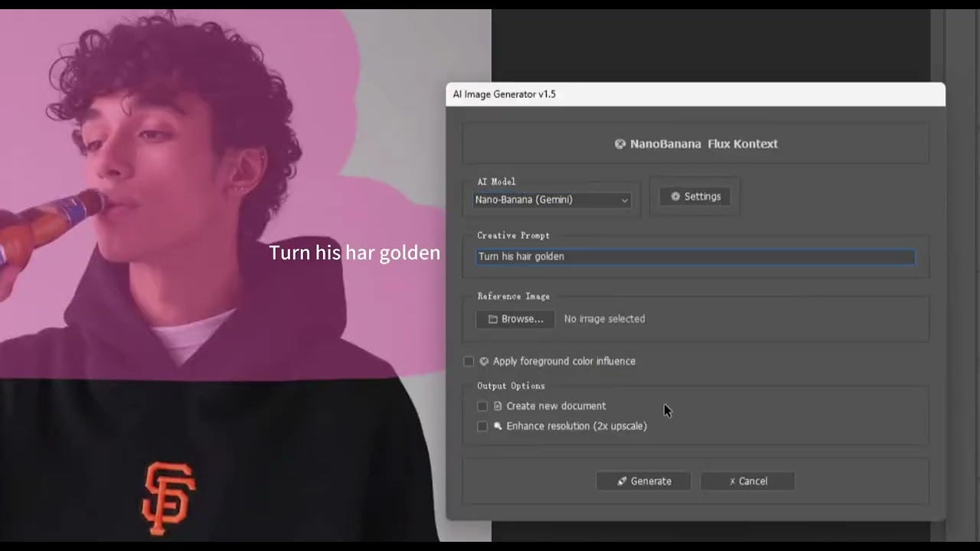
Task: Click the document icon next to Create new document
Action: click(x=498, y=406)
